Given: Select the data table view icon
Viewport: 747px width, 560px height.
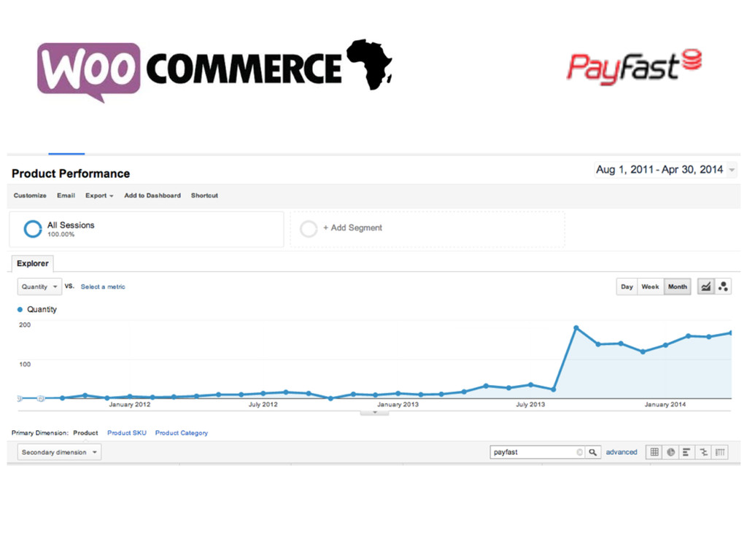Looking at the screenshot, I should (654, 452).
